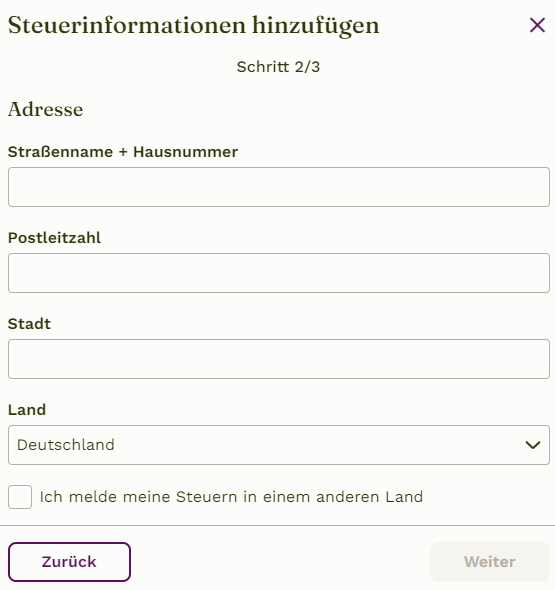Click the 'Ich melde meine Steuern' label text
The width and height of the screenshot is (555, 590).
click(x=231, y=497)
